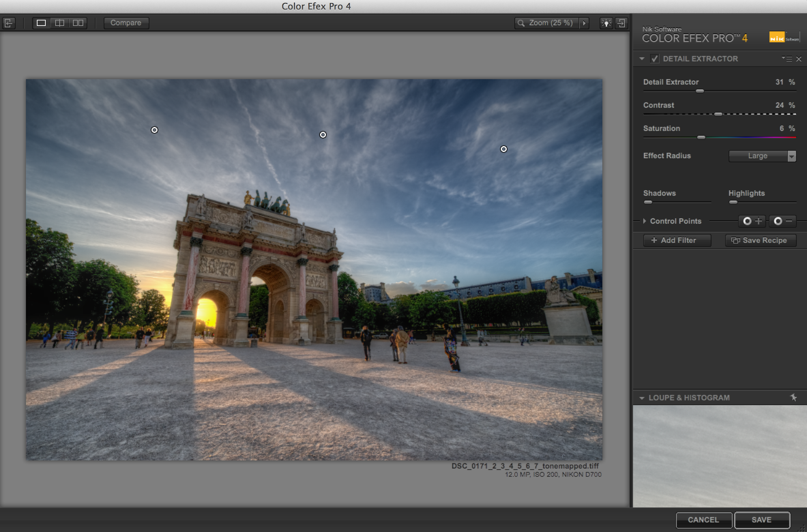Expand the Control Points section
The height and width of the screenshot is (532, 807).
tap(644, 221)
